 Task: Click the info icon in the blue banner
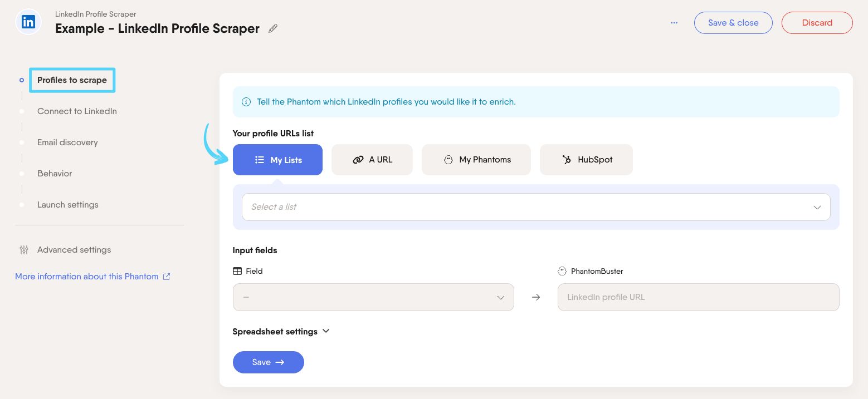[246, 102]
